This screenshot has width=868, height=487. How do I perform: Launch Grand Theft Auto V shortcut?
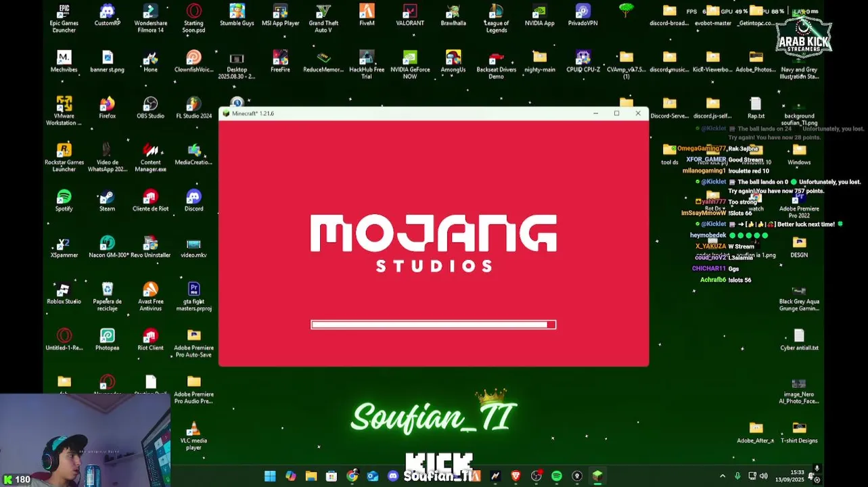[x=323, y=18]
